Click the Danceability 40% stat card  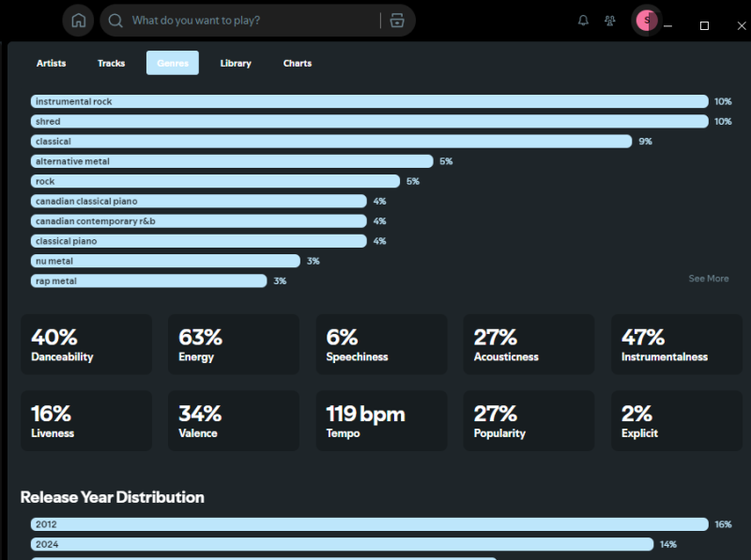coord(86,344)
